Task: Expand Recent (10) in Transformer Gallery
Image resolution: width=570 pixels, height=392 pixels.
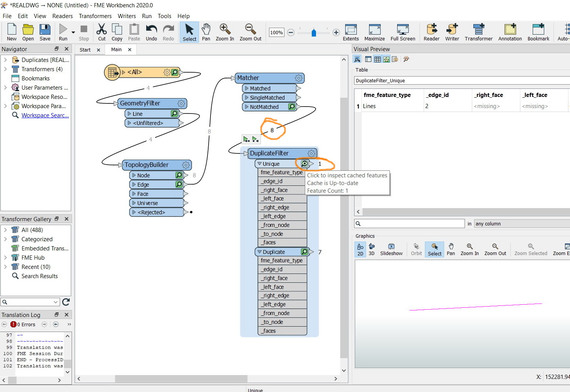Action: click(x=5, y=267)
